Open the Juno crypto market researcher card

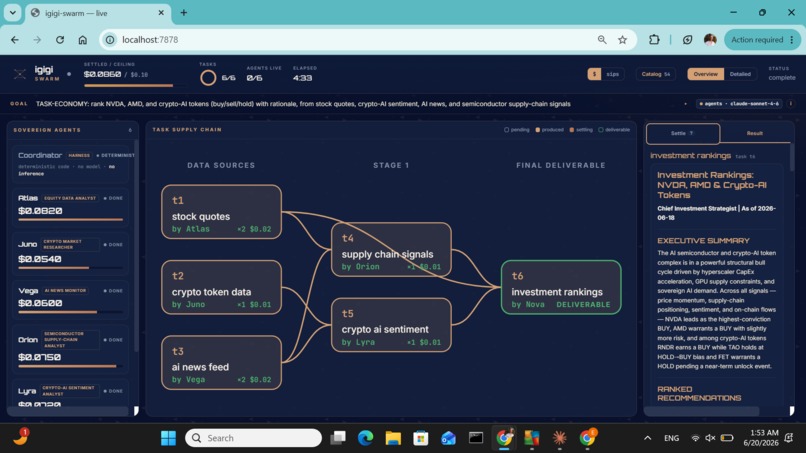pos(70,253)
